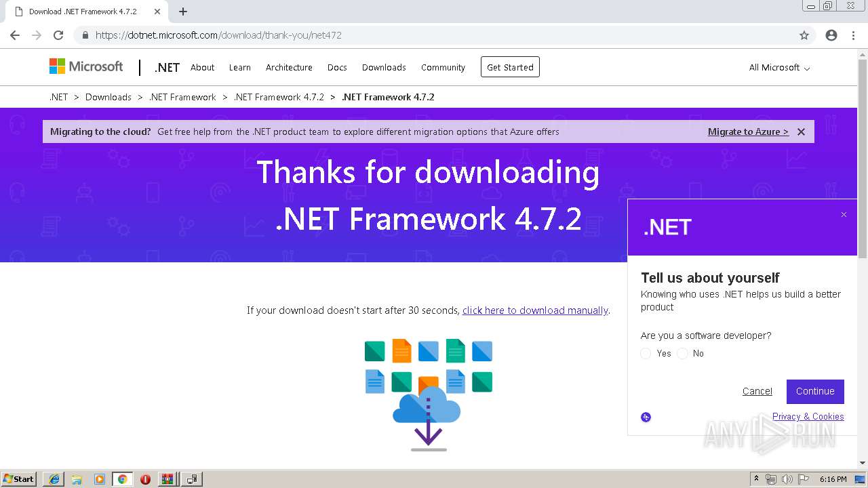
Task: Open the Learn menu item
Action: [x=239, y=67]
